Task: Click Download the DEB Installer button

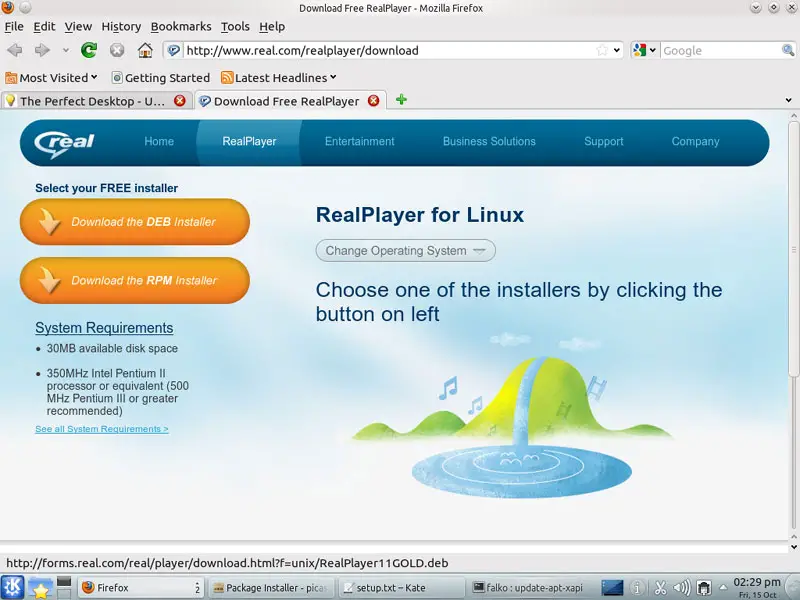Action: 135,222
